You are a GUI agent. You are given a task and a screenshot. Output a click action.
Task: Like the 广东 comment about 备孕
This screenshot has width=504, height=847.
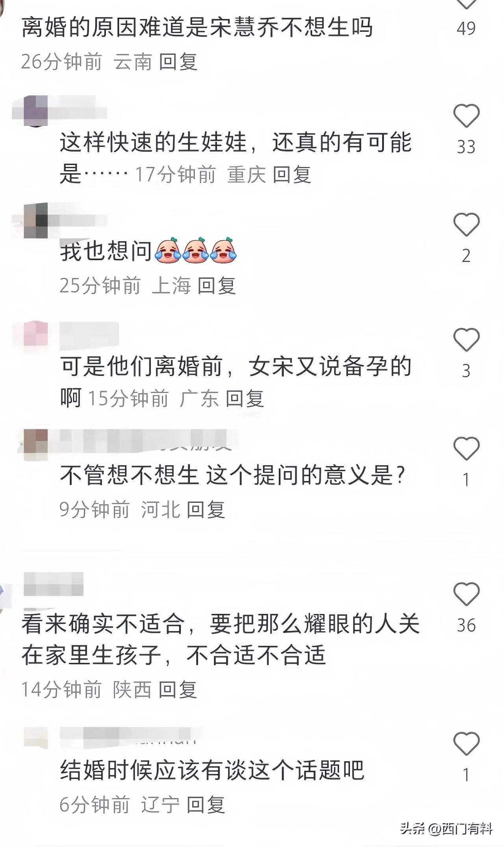coord(466,340)
